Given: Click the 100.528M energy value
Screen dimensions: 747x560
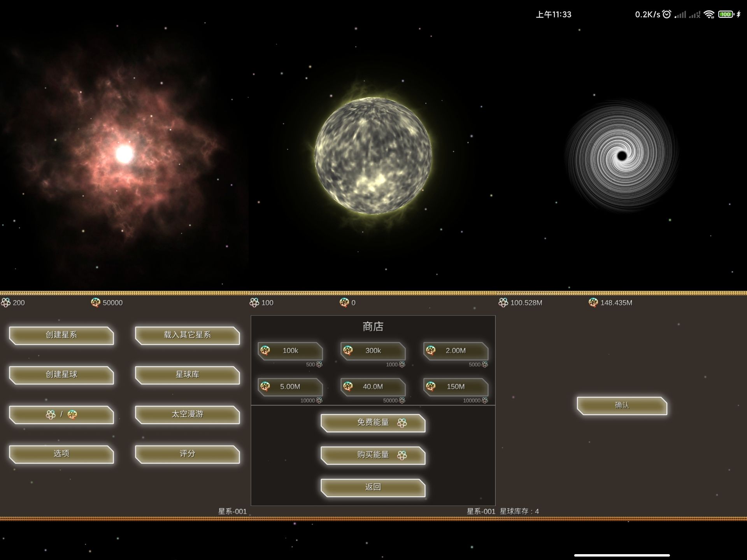Looking at the screenshot, I should pos(526,303).
